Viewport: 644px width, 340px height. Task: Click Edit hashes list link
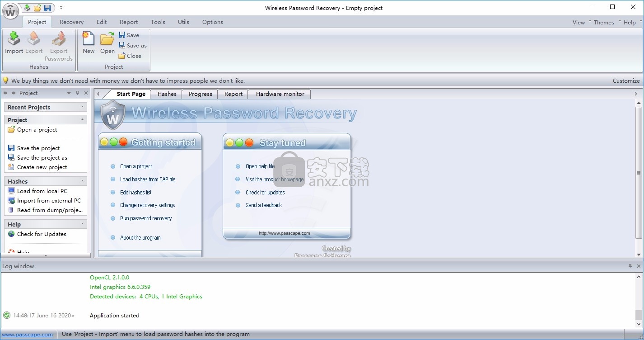(135, 192)
